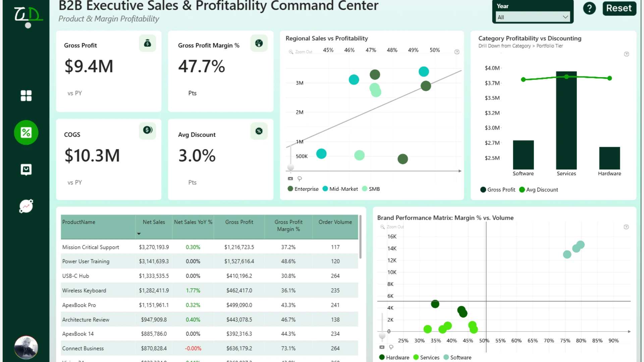The image size is (644, 362).
Task: Open the help question mark icon
Action: (x=589, y=8)
